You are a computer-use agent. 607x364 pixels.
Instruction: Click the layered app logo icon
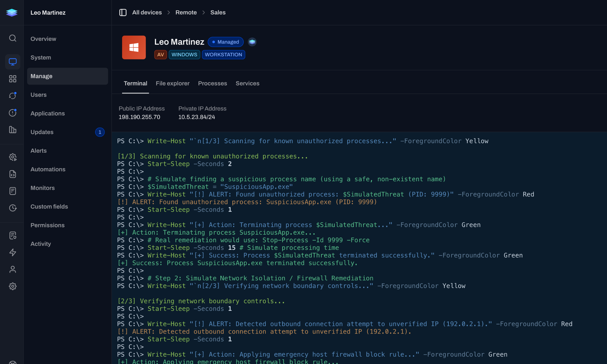[12, 12]
